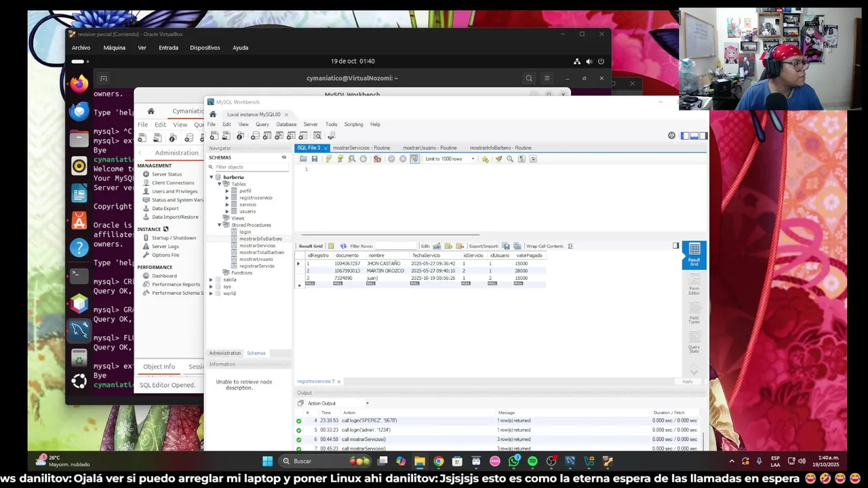This screenshot has height=488, width=868.
Task: Switch to the Schemas navigator tab
Action: pos(256,353)
